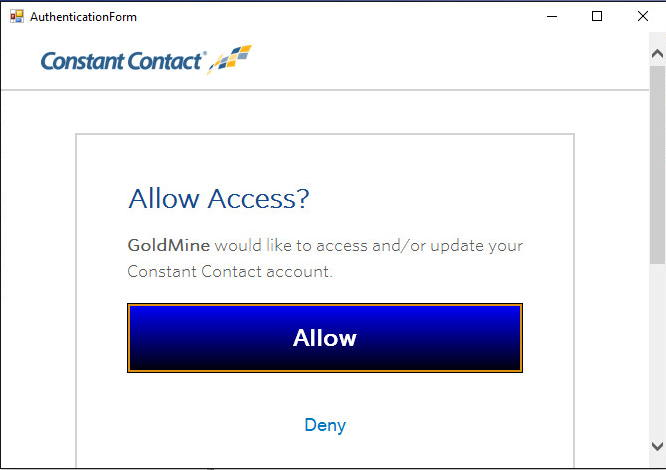Click the "Allow Access?" heading
The height and width of the screenshot is (470, 666).
pyautogui.click(x=219, y=198)
